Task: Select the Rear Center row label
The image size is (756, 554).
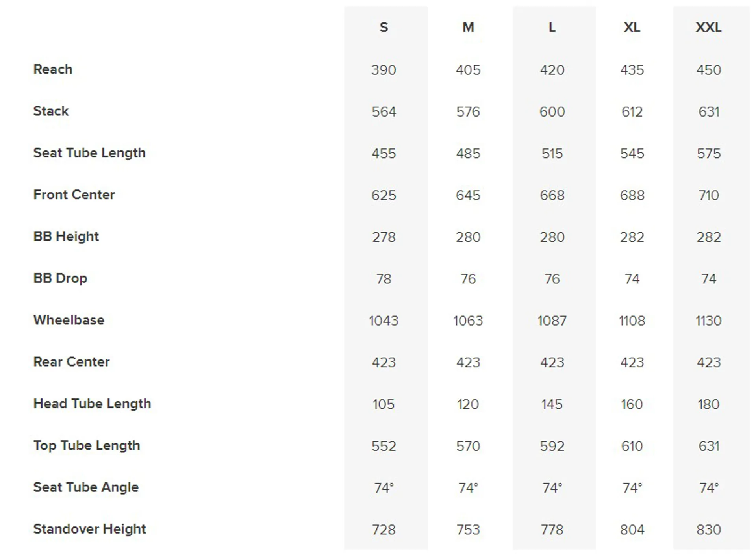Action: click(72, 362)
